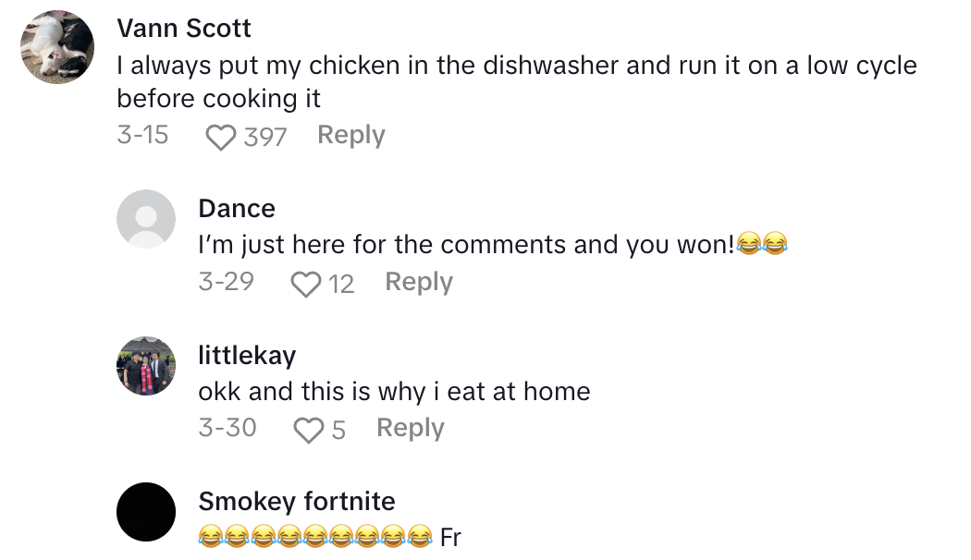Reply to Vann Scott's comment
971x560 pixels.
350,135
